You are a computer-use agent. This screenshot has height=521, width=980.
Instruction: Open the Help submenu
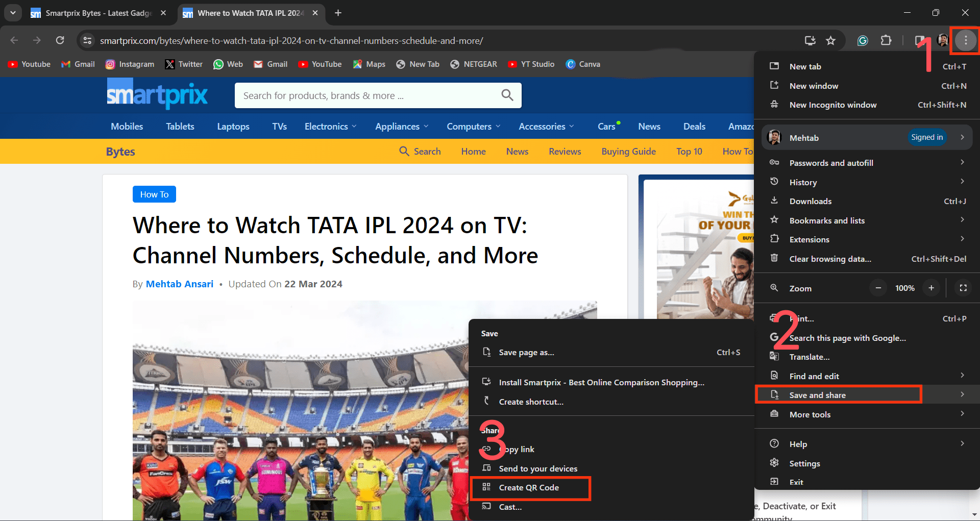point(868,444)
